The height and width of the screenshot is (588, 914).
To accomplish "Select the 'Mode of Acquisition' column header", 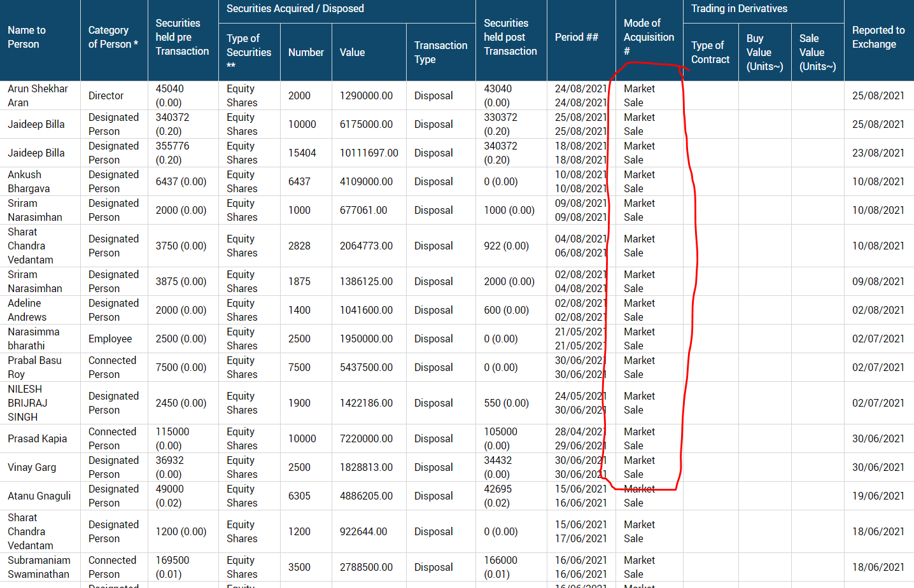I will (x=648, y=38).
